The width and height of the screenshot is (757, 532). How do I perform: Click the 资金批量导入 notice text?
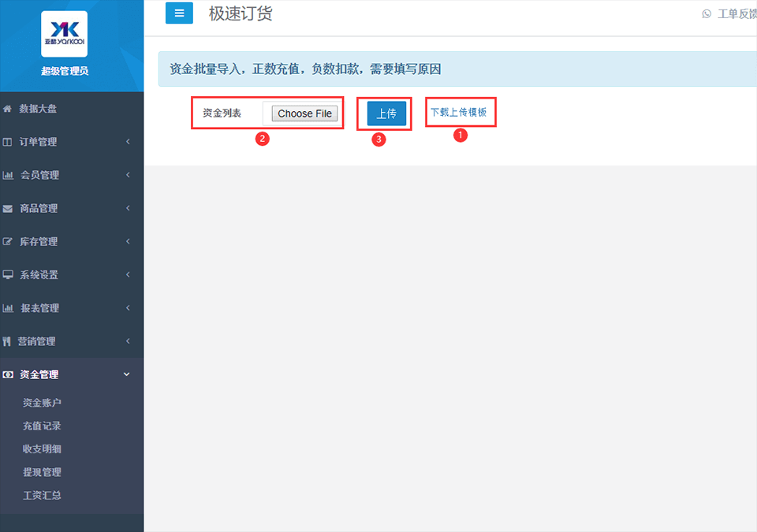(x=305, y=69)
